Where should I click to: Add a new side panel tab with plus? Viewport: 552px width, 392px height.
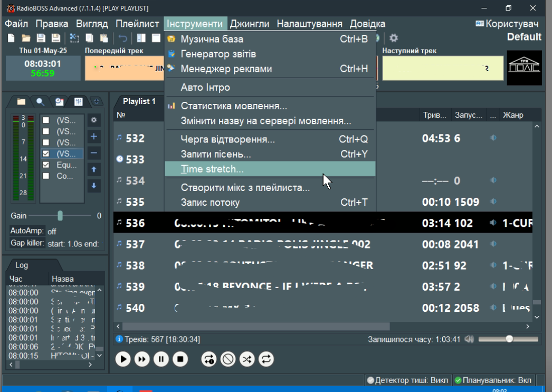click(96, 101)
